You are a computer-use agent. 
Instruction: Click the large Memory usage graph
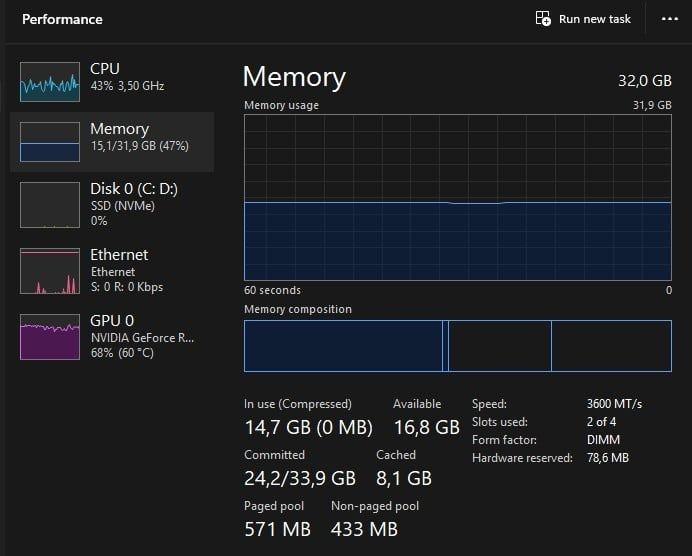[x=458, y=197]
